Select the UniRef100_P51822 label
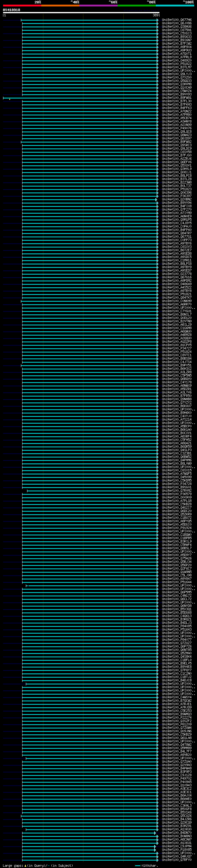This screenshot has height=868, width=197. click(177, 64)
